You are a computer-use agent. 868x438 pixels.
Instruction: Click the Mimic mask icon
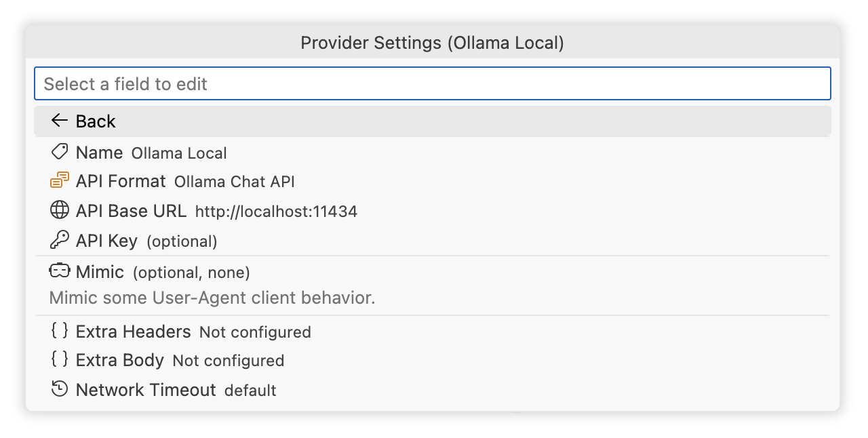[x=60, y=271]
